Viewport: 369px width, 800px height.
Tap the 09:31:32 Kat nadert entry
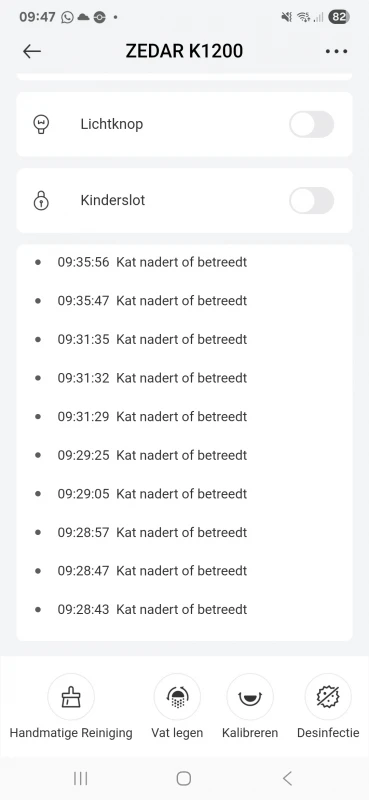coord(152,378)
